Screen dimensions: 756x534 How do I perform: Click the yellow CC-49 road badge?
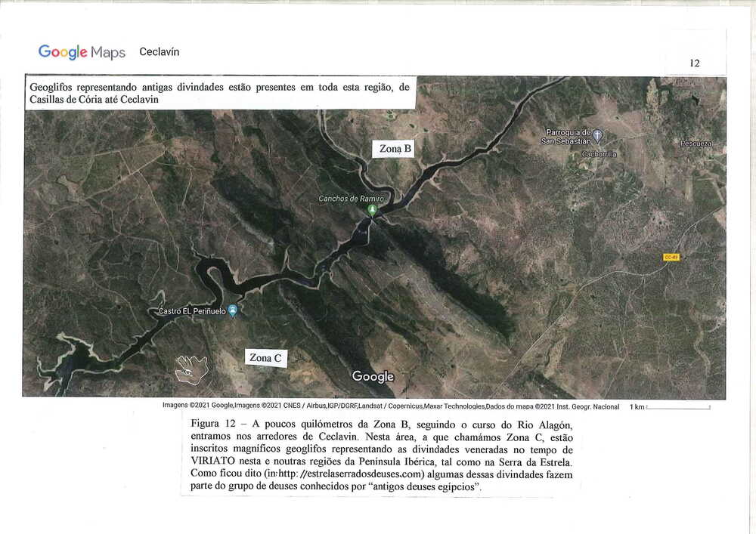pos(671,258)
